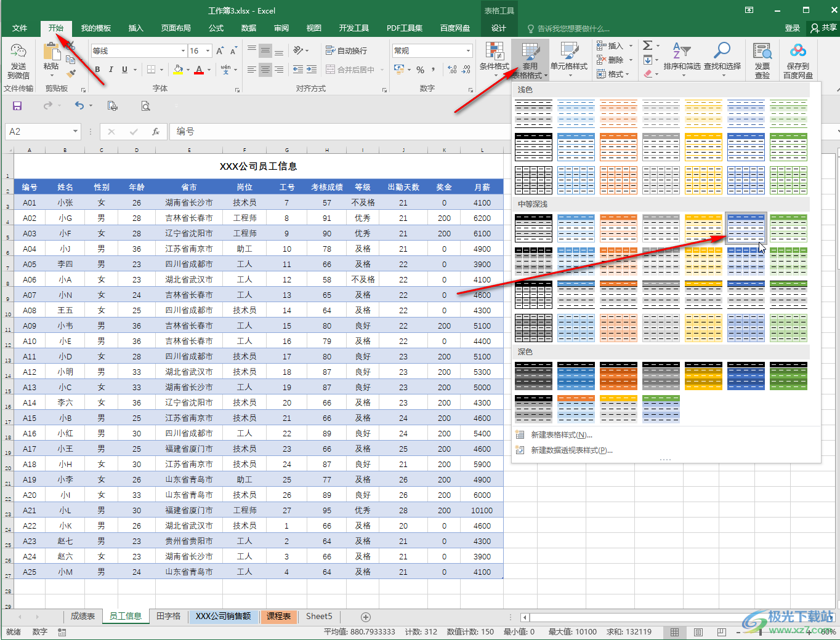This screenshot has width=840, height=640.
Task: Click the insert function fx icon
Action: (x=156, y=132)
